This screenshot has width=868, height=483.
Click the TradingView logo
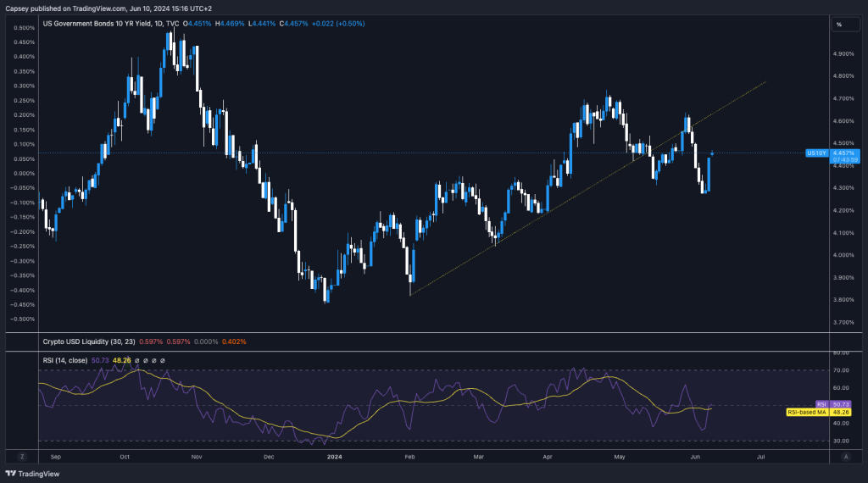click(x=30, y=475)
